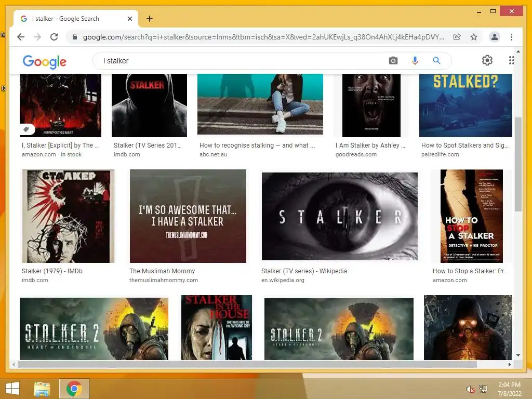This screenshot has width=532, height=399.
Task: Click the Chrome taskbar icon
Action: tap(74, 389)
